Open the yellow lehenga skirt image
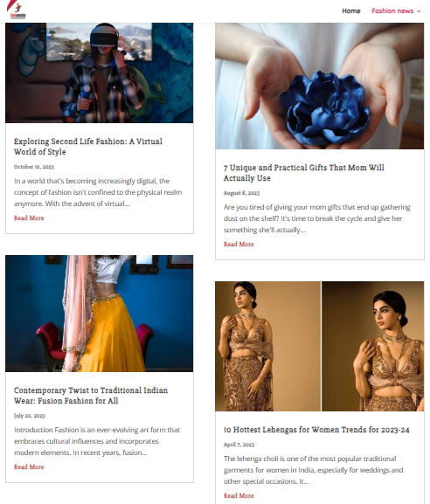The height and width of the screenshot is (504, 430). pos(99,314)
